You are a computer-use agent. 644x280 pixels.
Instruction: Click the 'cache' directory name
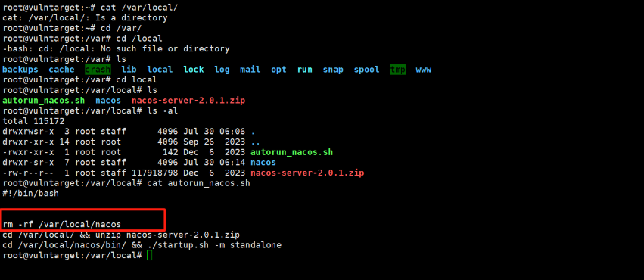[61, 70]
